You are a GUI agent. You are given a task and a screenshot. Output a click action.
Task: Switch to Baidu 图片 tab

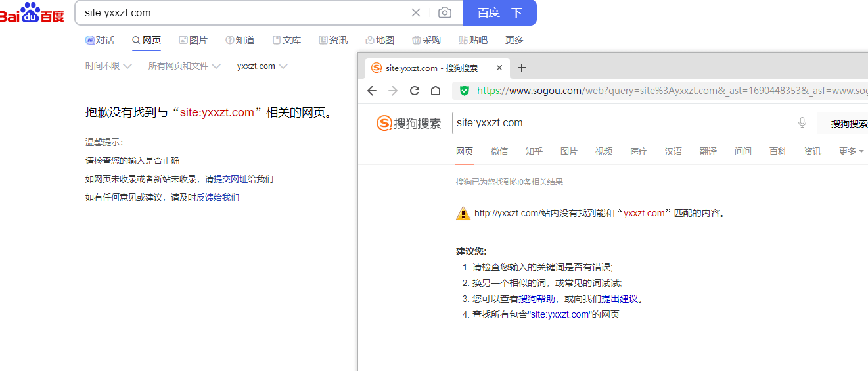pyautogui.click(x=193, y=40)
